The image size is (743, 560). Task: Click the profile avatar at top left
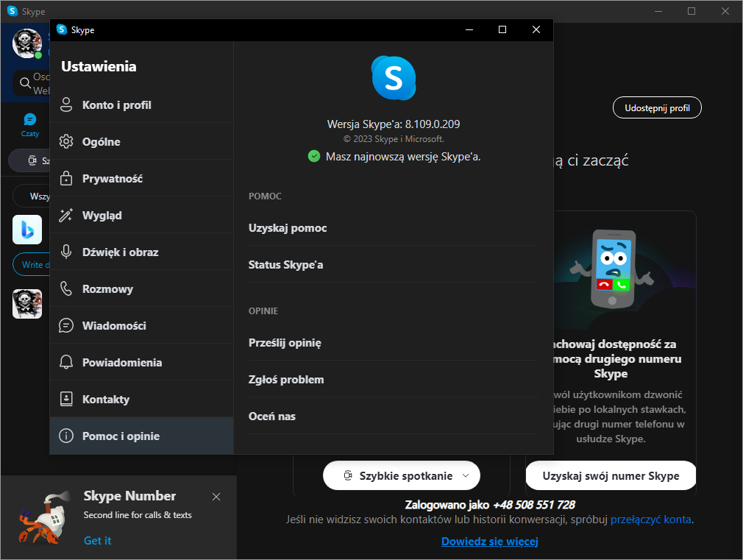(27, 43)
